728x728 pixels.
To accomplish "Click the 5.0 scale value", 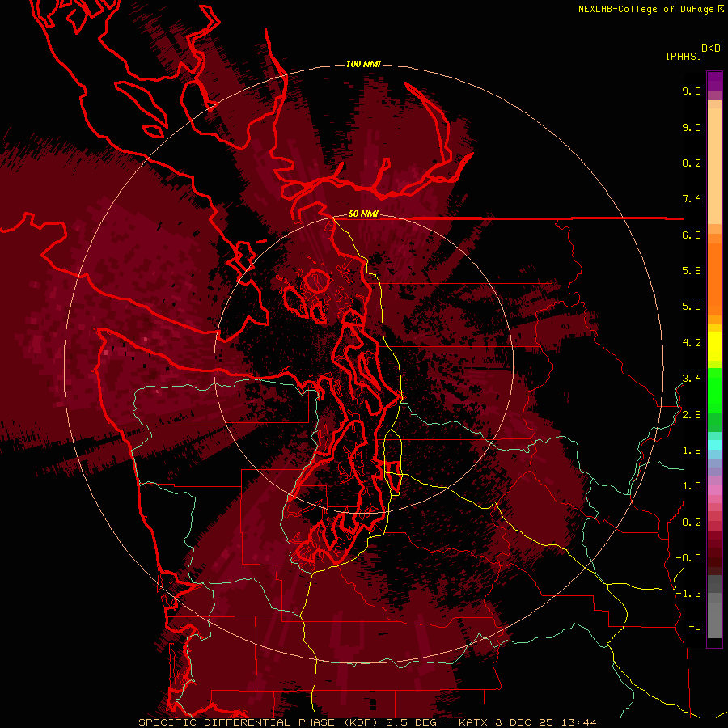I will tap(692, 307).
